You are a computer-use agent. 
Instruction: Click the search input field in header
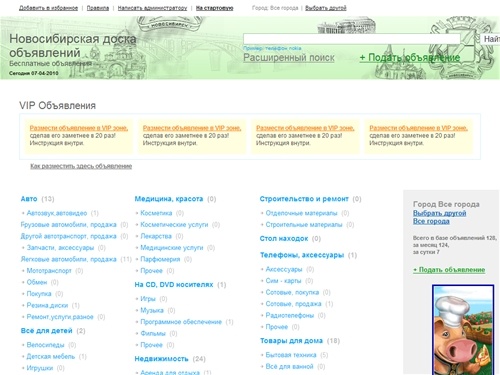(352, 39)
